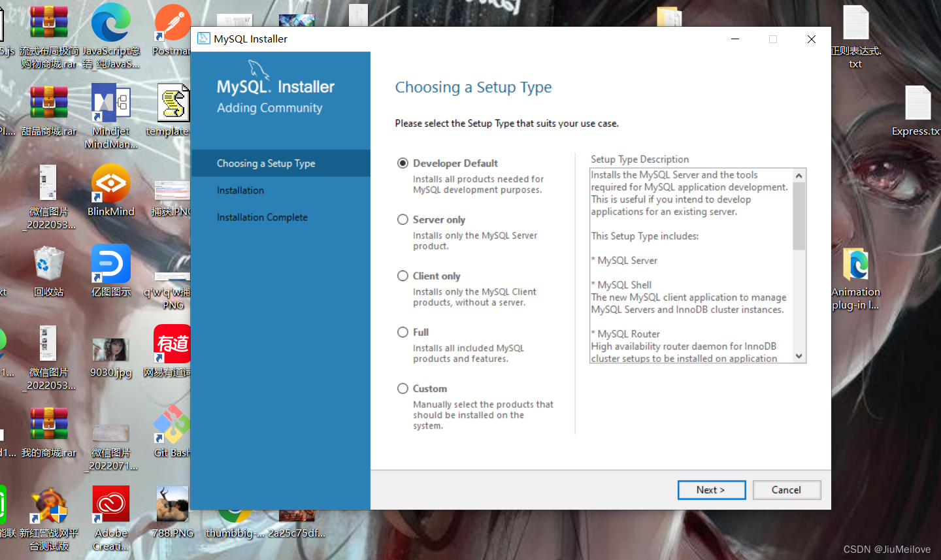Open the 788.PNG image file
The width and height of the screenshot is (941, 560).
(x=173, y=512)
